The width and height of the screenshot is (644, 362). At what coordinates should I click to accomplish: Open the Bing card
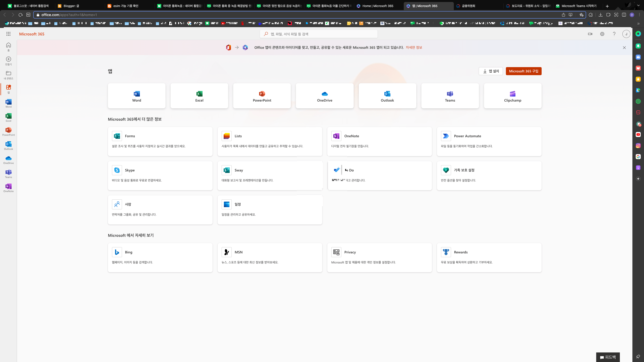[x=160, y=257]
